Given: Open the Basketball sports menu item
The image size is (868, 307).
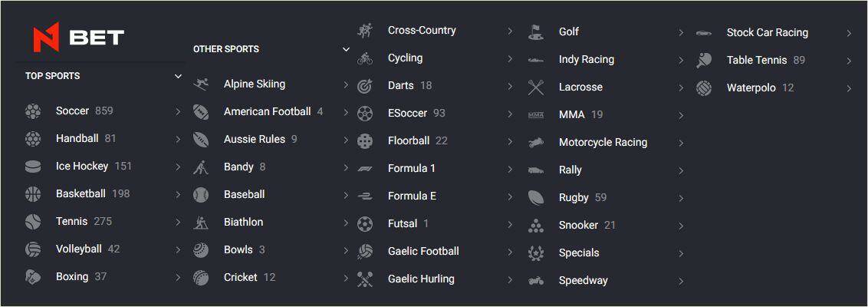Looking at the screenshot, I should click(104, 194).
